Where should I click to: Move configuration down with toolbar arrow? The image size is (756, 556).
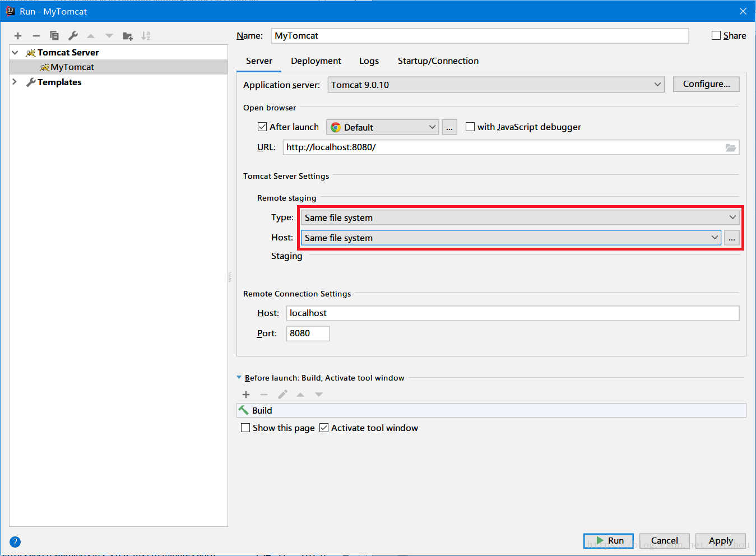pos(109,36)
